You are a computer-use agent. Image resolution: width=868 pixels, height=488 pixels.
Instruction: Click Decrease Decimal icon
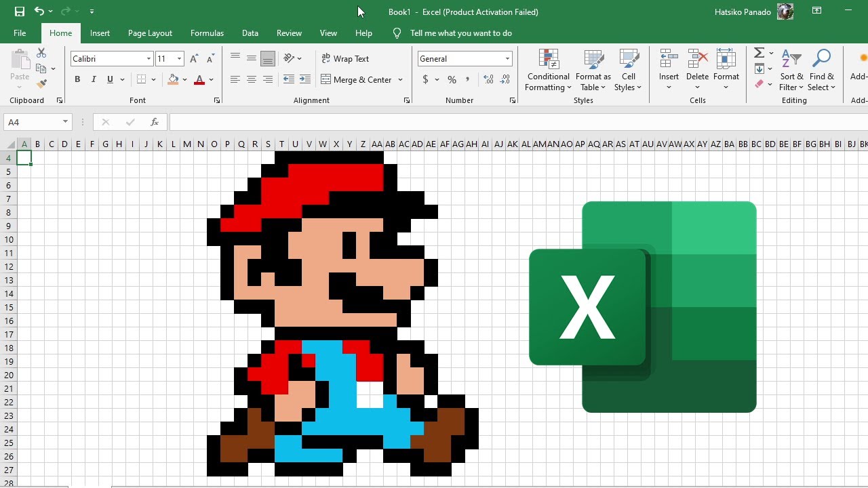click(505, 79)
